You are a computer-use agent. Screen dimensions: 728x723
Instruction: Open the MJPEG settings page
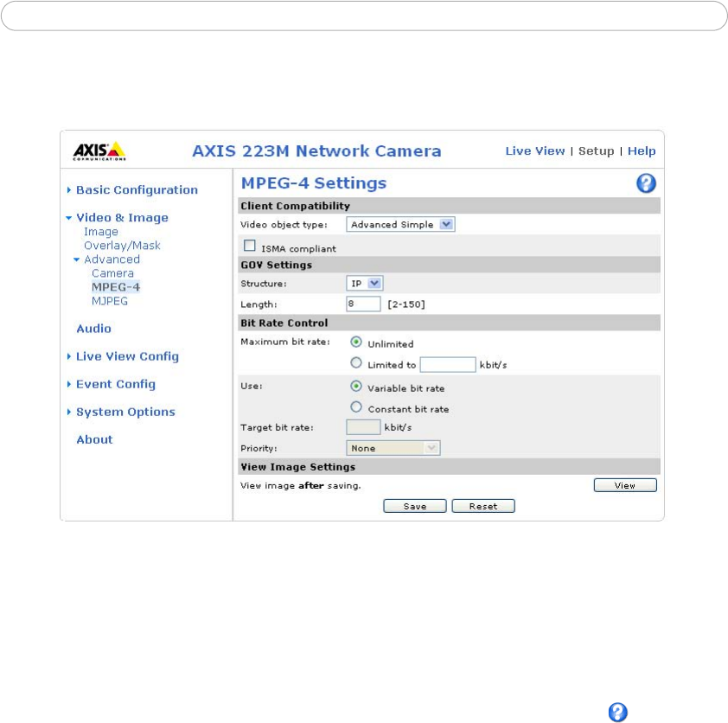coord(110,301)
